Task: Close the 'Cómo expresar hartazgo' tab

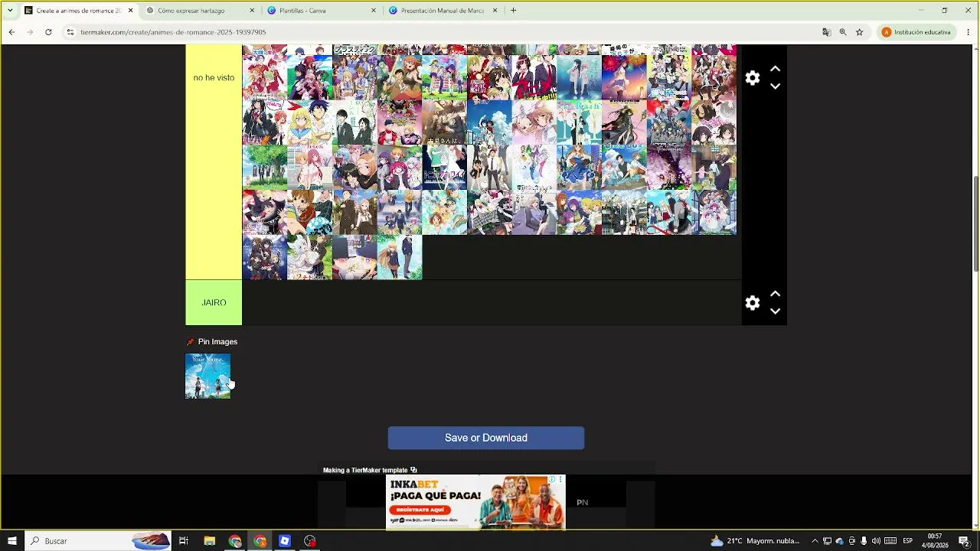Action: (x=253, y=11)
